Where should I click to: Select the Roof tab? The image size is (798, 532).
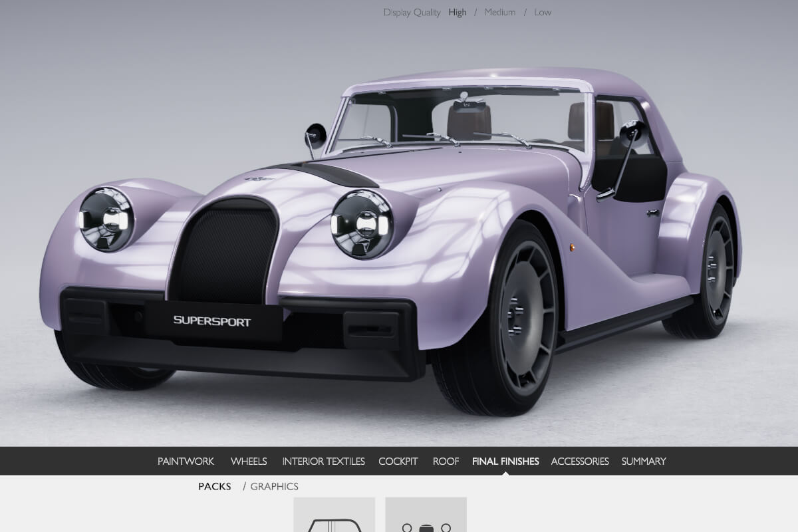coord(446,461)
